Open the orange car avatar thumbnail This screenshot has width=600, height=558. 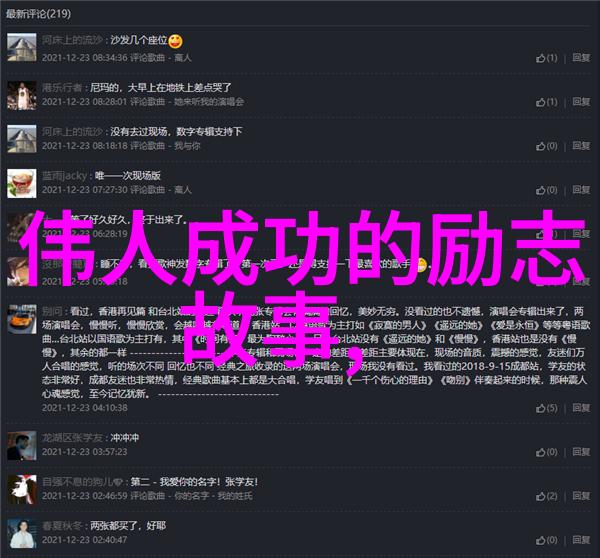click(x=22, y=319)
